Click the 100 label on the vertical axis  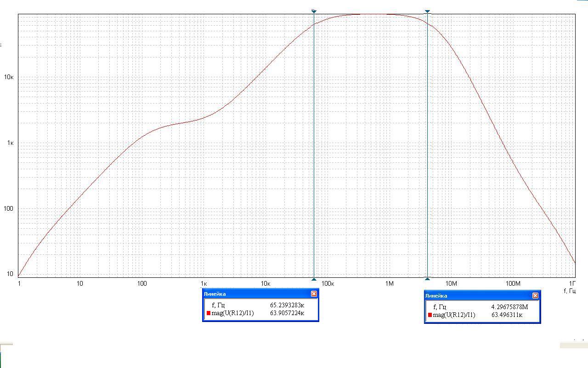9,208
